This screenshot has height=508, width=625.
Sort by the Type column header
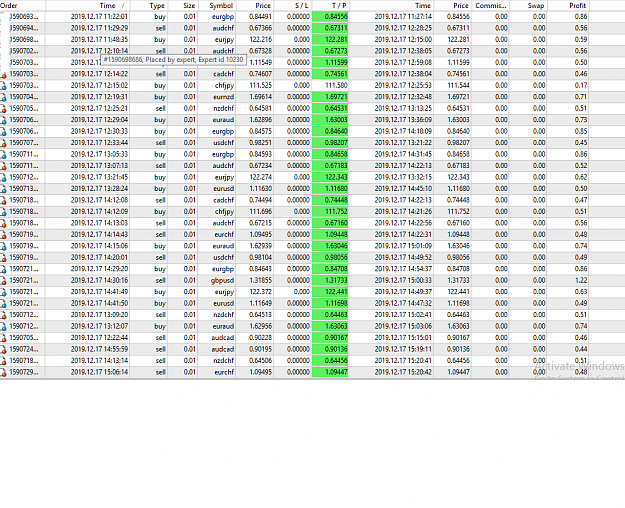pyautogui.click(x=157, y=6)
